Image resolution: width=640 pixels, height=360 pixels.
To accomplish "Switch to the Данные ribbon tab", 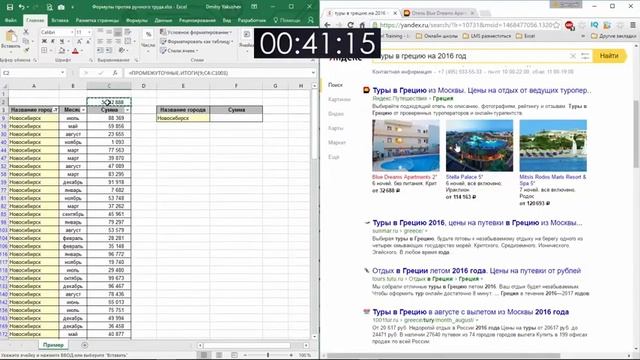I will pyautogui.click(x=163, y=20).
